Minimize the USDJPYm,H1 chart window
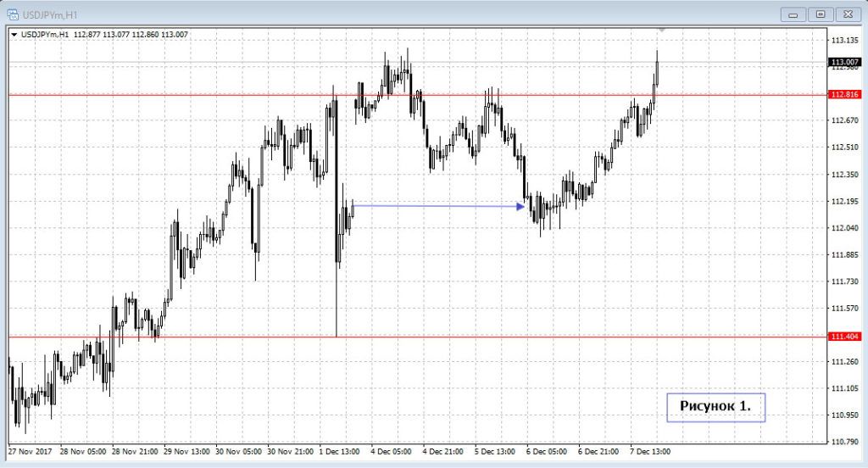This screenshot has height=468, width=868. (x=793, y=14)
